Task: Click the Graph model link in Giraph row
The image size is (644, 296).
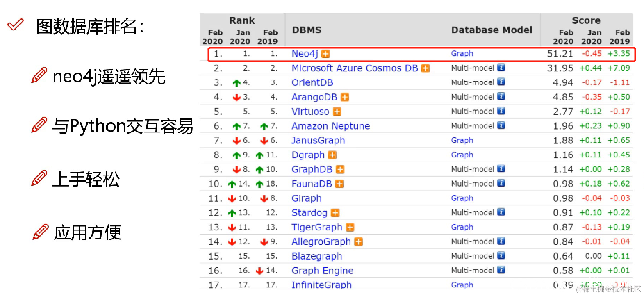Action: pyautogui.click(x=462, y=198)
